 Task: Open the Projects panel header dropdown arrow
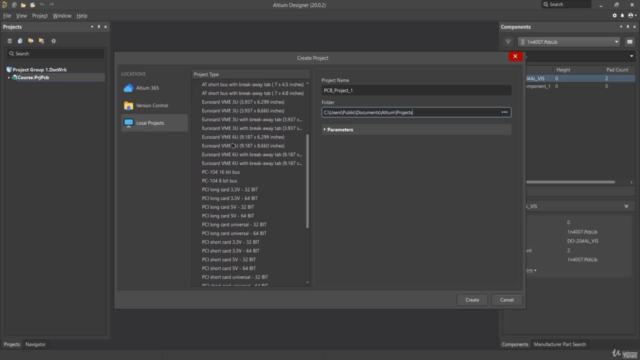tap(92, 27)
